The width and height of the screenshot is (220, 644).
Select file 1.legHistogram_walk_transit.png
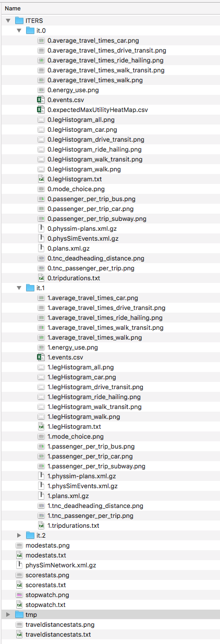[94, 407]
